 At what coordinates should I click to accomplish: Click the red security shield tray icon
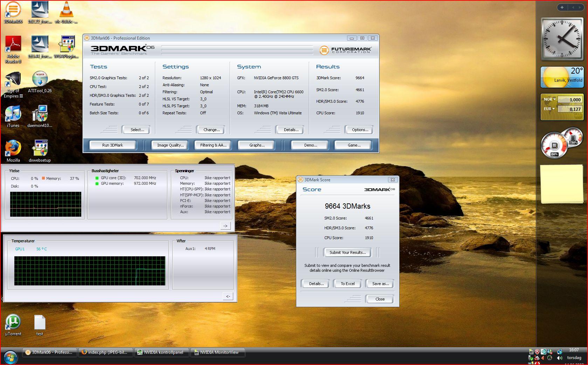[537, 351]
